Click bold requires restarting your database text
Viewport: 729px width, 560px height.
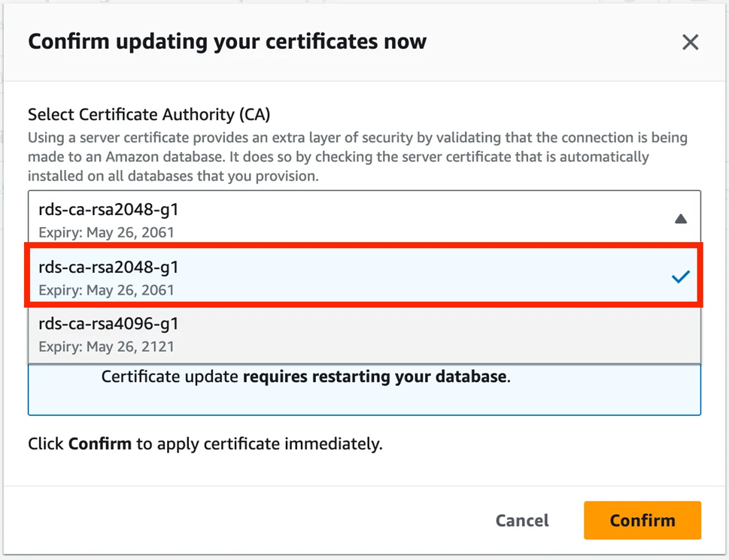point(374,376)
